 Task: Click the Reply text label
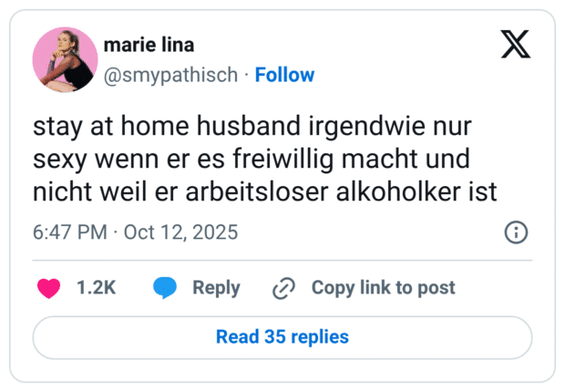[216, 288]
